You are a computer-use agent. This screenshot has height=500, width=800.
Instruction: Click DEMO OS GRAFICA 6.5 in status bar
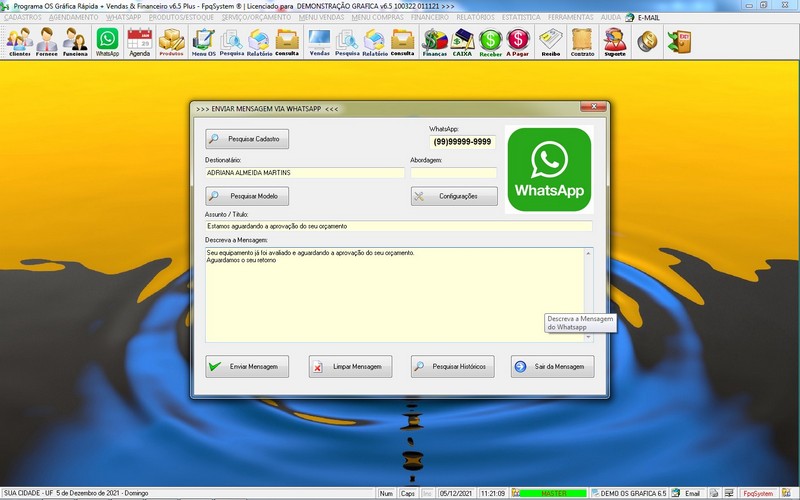(629, 493)
